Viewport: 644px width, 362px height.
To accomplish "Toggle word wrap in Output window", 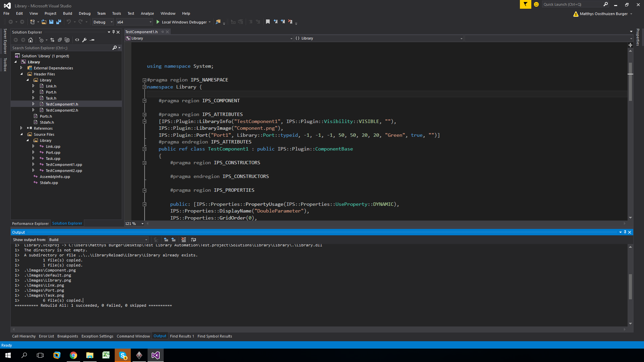I will point(194,240).
